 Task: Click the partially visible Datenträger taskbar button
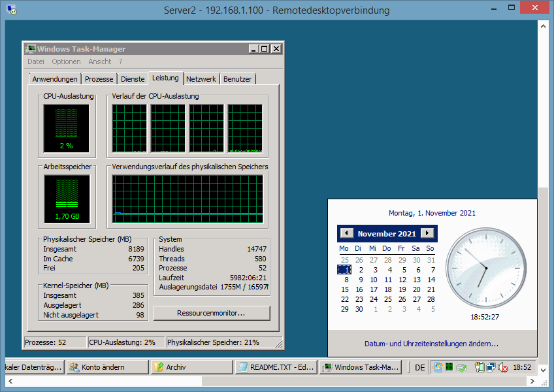pos(35,367)
